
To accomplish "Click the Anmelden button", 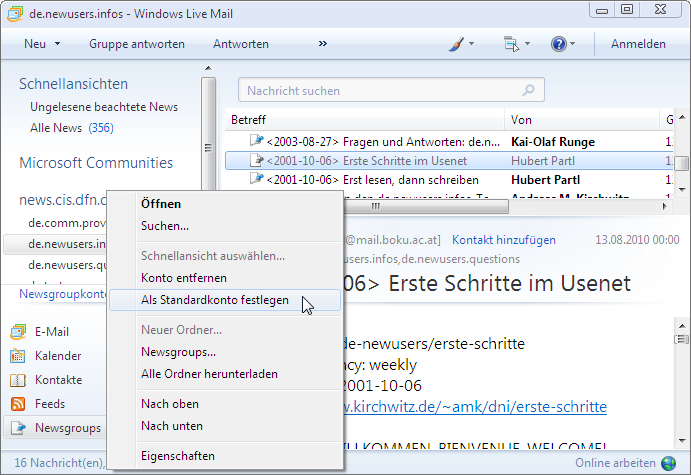I will point(638,44).
